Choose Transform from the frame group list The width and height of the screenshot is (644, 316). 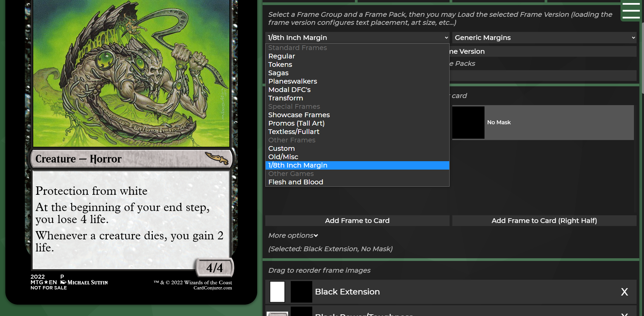click(357, 98)
